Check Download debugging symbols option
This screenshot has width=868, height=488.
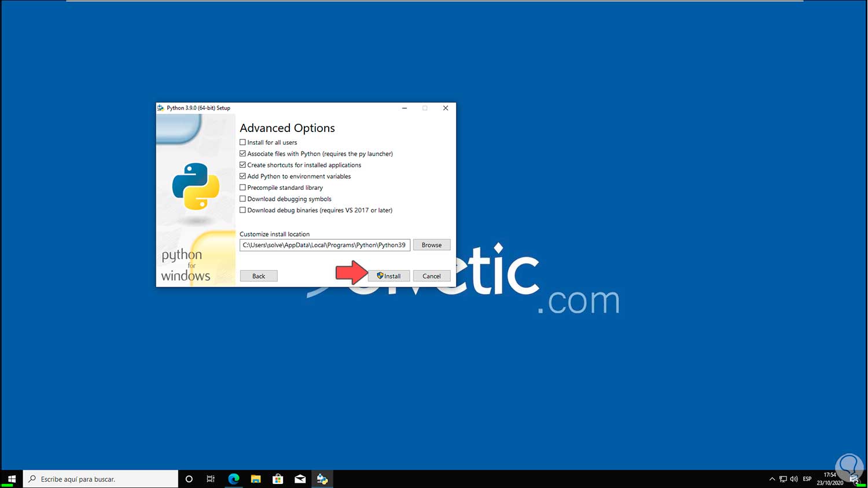pos(242,199)
